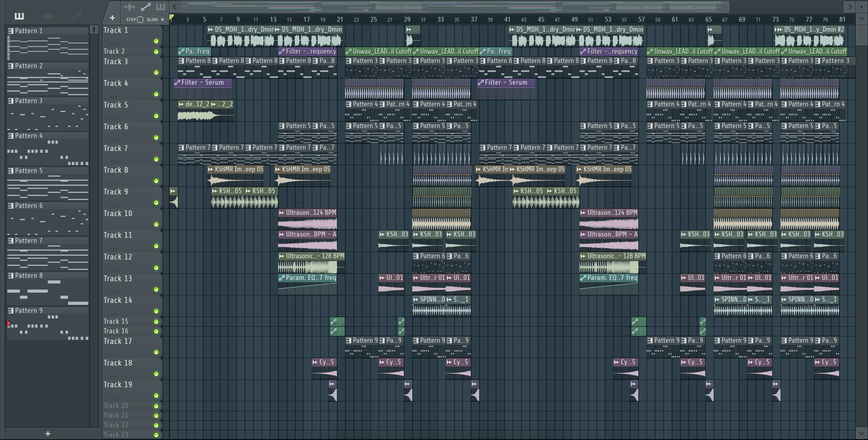Image resolution: width=868 pixels, height=440 pixels.
Task: Select the Track 6 header
Action: [x=132, y=132]
